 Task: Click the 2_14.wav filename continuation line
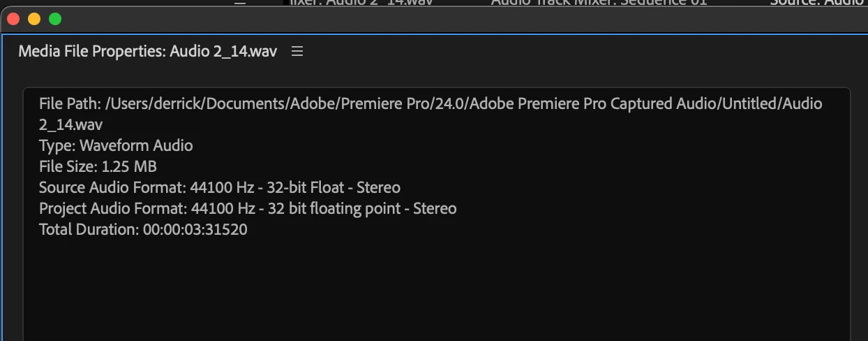[x=68, y=125]
